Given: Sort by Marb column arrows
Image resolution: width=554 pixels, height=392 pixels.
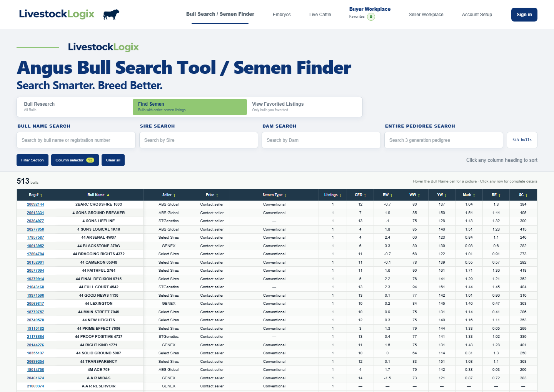Looking at the screenshot, I should pos(474,195).
